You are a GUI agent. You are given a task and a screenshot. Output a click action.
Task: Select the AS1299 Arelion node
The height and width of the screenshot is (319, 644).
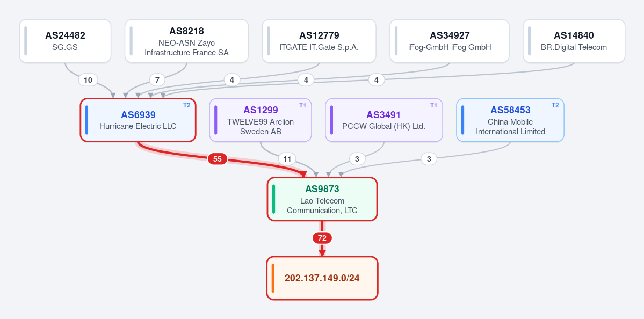[261, 120]
